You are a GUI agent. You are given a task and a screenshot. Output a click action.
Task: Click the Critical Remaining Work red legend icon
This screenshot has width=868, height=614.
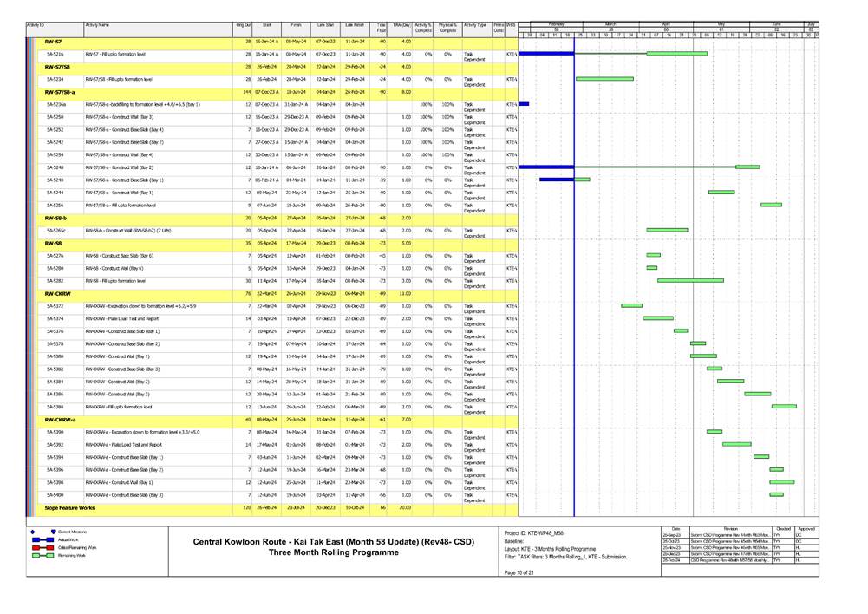(40, 549)
